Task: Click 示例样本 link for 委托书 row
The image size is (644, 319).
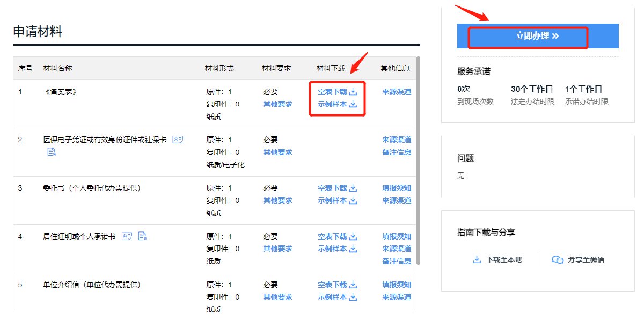Action: click(x=333, y=201)
